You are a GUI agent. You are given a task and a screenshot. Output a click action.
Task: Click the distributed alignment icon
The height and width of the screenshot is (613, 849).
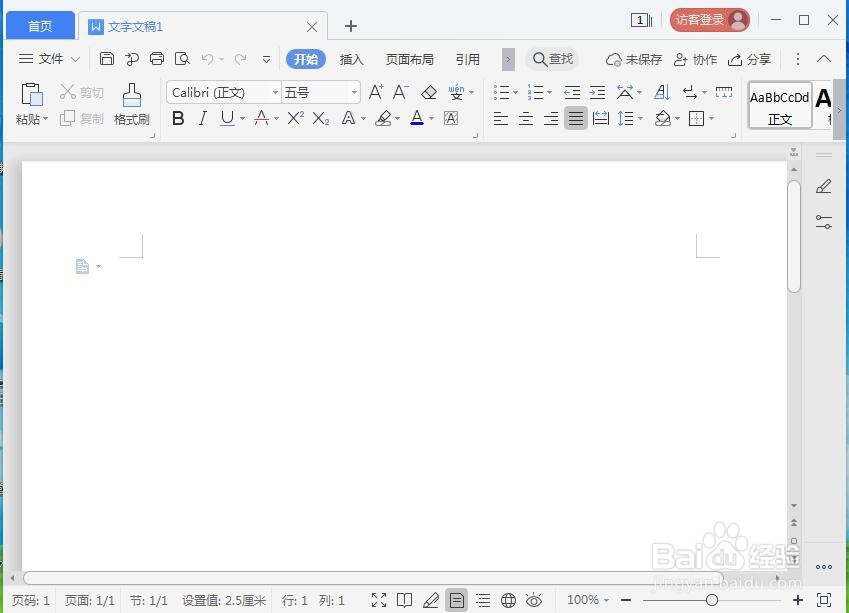(600, 118)
